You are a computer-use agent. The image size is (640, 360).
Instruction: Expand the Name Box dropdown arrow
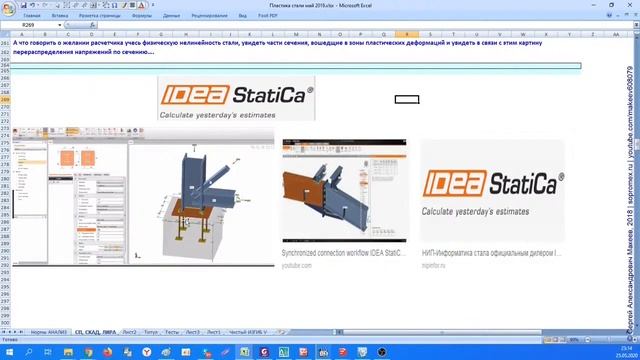[x=60, y=25]
